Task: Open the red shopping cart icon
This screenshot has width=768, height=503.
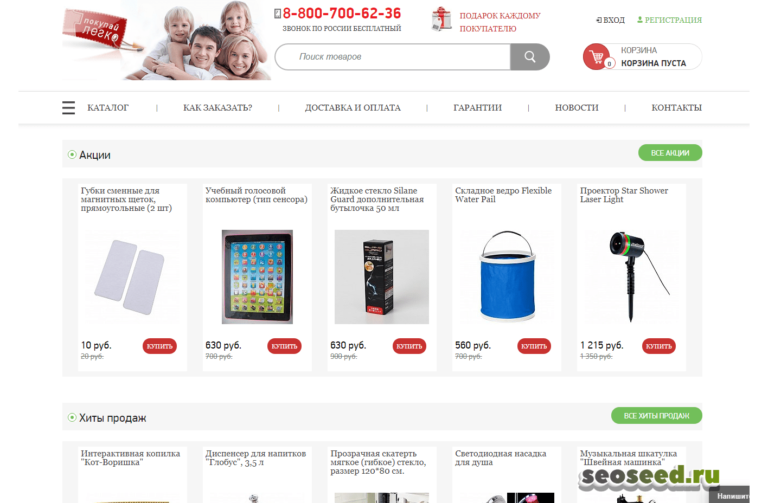Action: pos(597,57)
